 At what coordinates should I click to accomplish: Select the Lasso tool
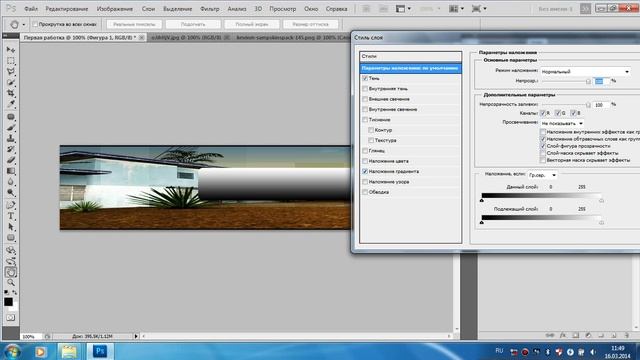point(11,71)
